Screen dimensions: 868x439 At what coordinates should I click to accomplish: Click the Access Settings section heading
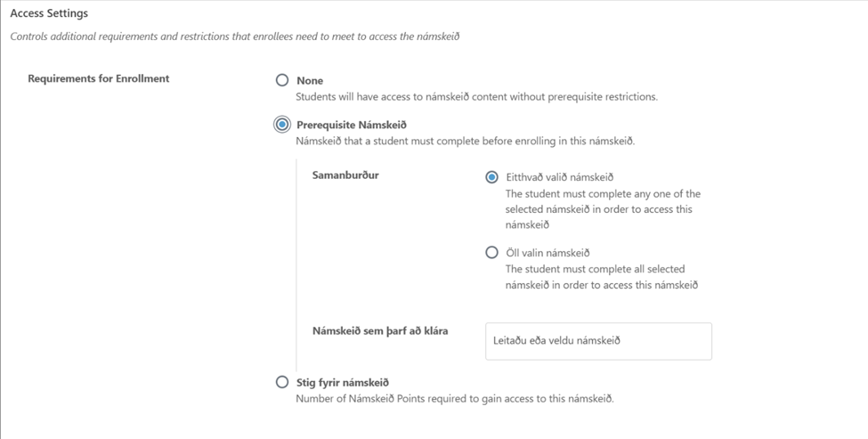coord(49,13)
